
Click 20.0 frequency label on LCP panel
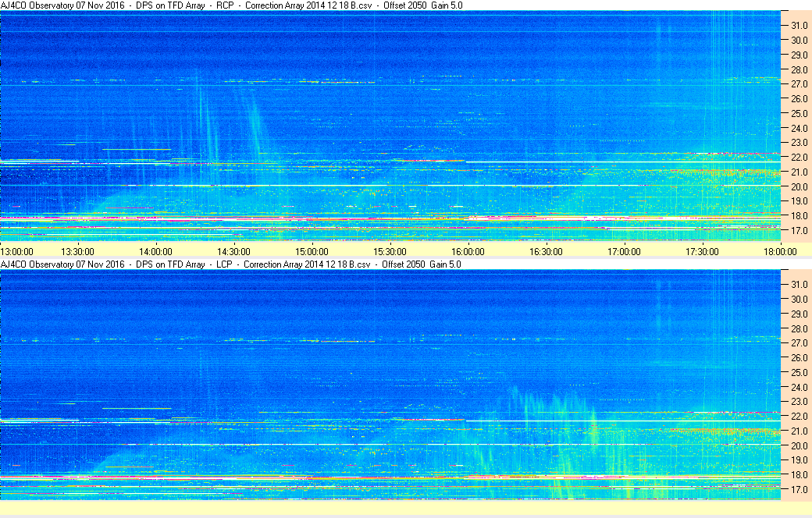pyautogui.click(x=799, y=445)
